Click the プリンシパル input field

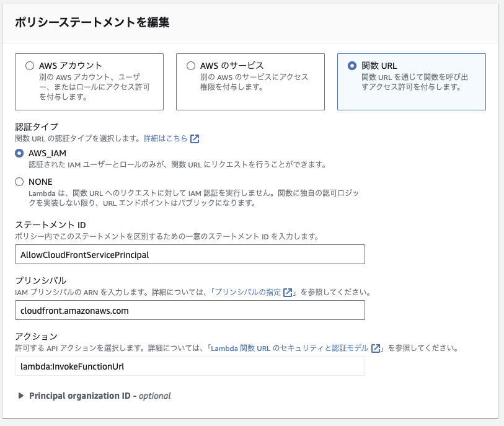pos(190,310)
